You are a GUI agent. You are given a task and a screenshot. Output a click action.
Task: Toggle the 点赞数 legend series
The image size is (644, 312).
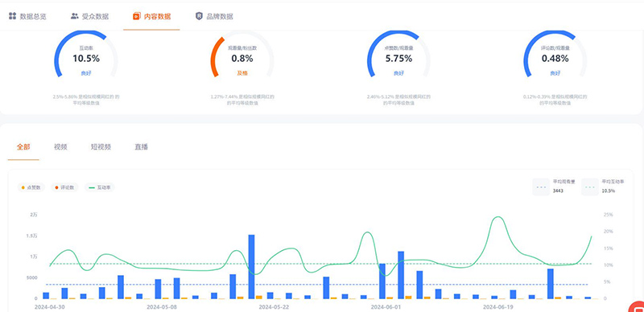pos(31,187)
